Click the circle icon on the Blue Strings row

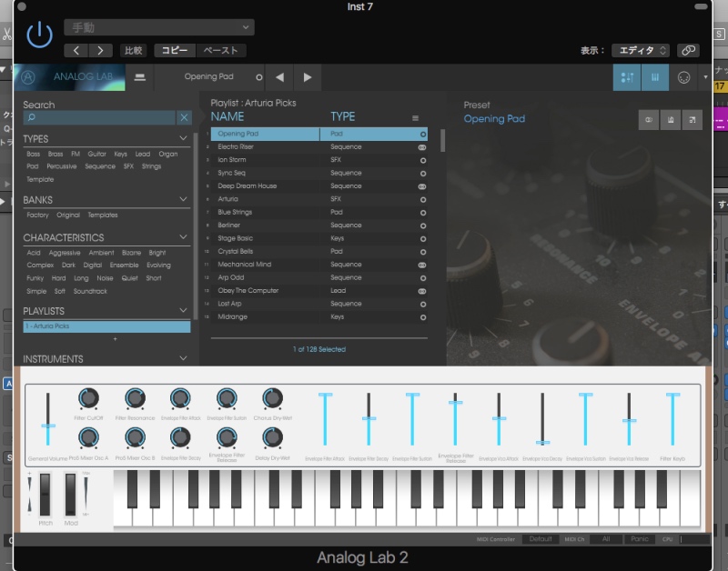(423, 213)
